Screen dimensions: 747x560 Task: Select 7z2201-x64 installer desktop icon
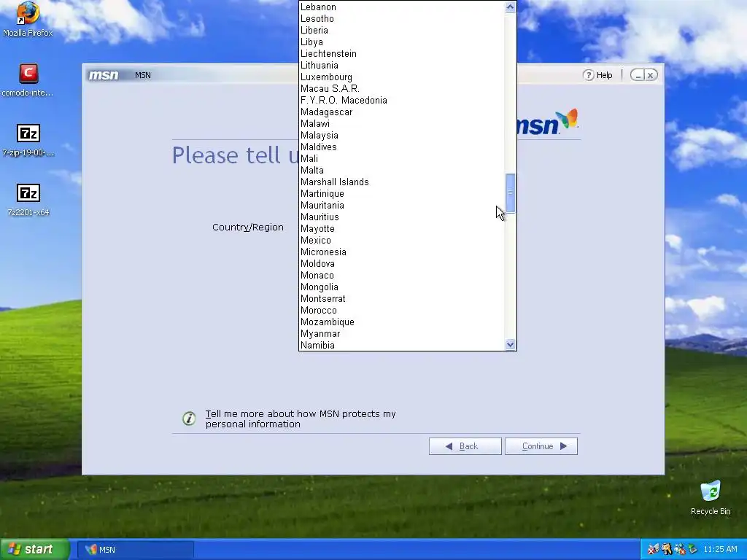pos(28,200)
